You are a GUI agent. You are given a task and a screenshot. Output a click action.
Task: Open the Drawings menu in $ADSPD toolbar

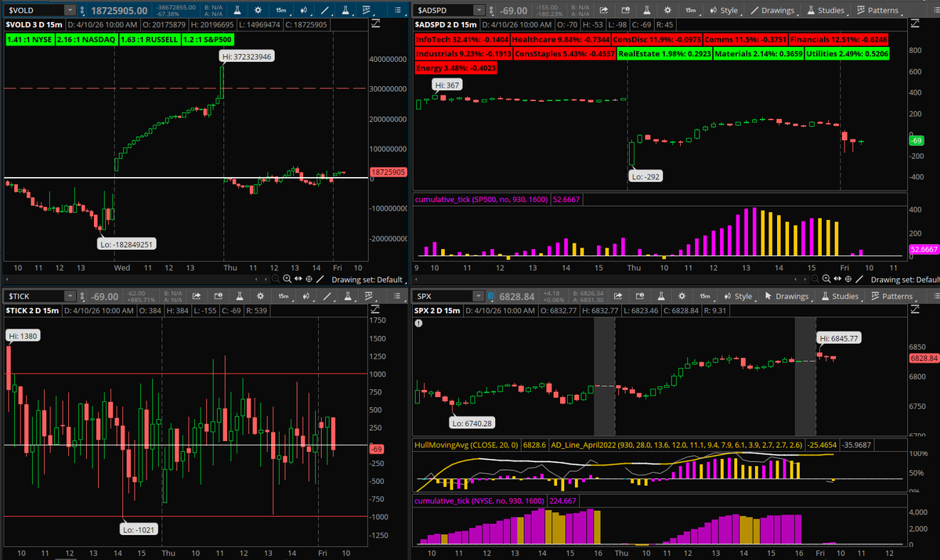point(773,10)
